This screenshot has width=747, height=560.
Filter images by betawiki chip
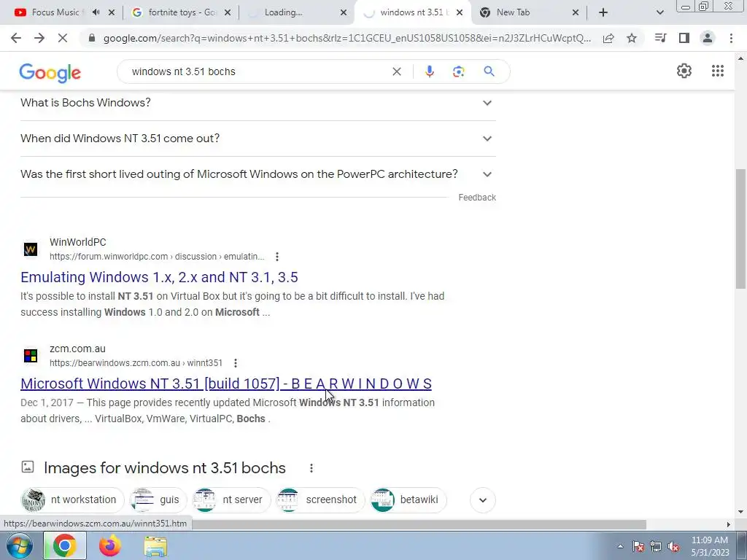click(x=409, y=500)
